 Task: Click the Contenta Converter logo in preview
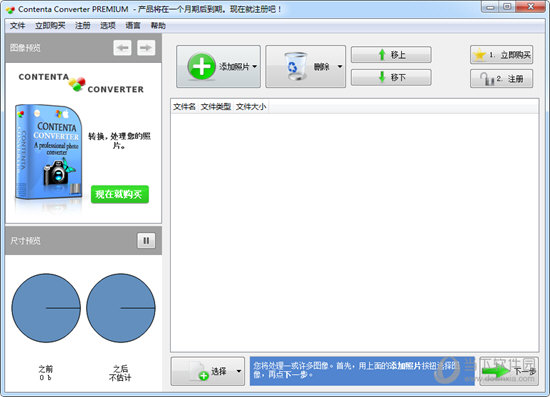[x=81, y=83]
